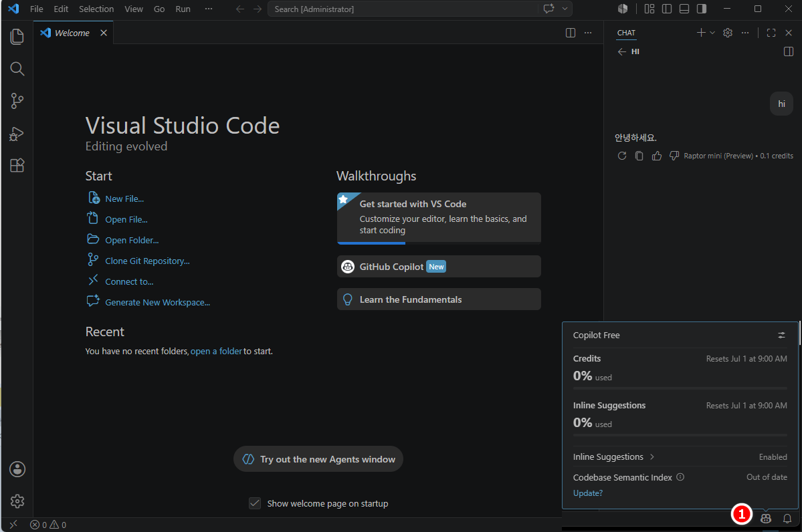Image resolution: width=802 pixels, height=532 pixels.
Task: Click the Copilot status bar icon
Action: (x=766, y=519)
